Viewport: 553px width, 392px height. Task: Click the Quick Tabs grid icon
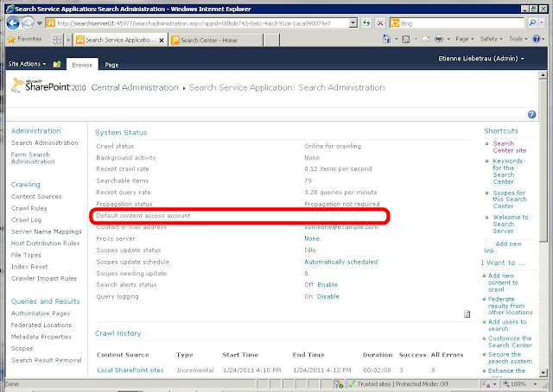[57, 40]
